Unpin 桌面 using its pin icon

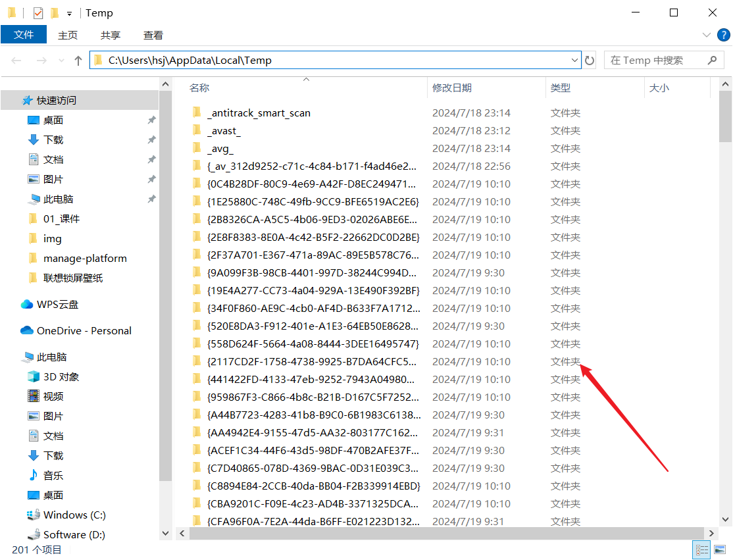click(x=151, y=120)
